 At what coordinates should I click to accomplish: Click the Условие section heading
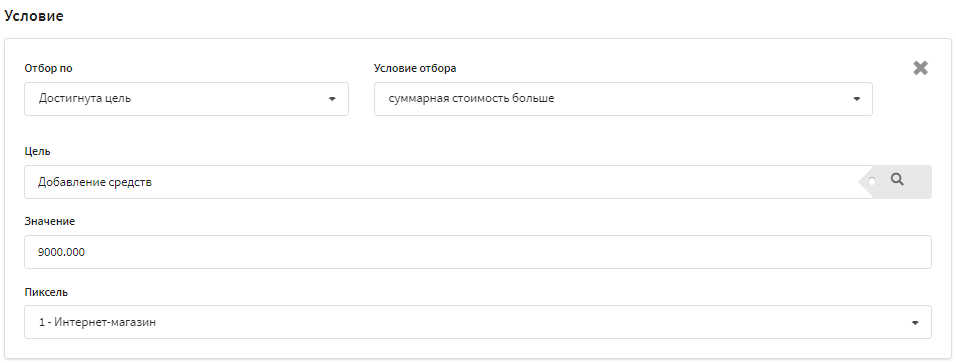(x=34, y=16)
